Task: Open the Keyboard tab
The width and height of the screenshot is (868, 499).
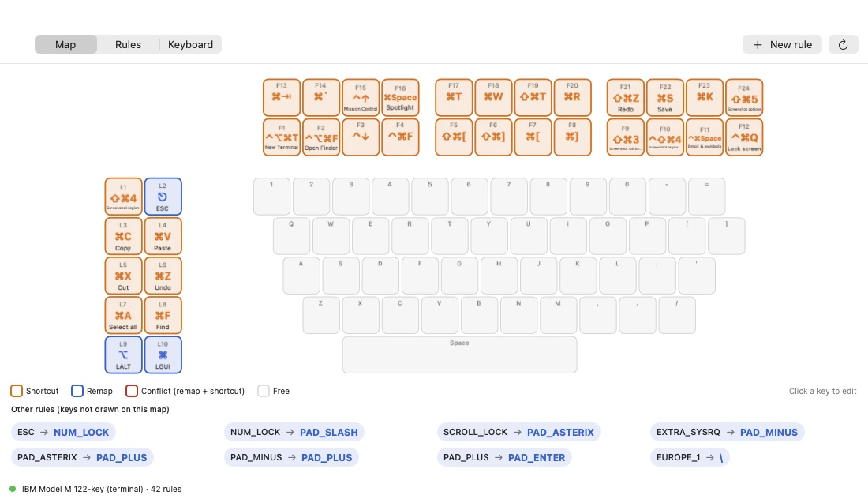Action: click(x=190, y=45)
